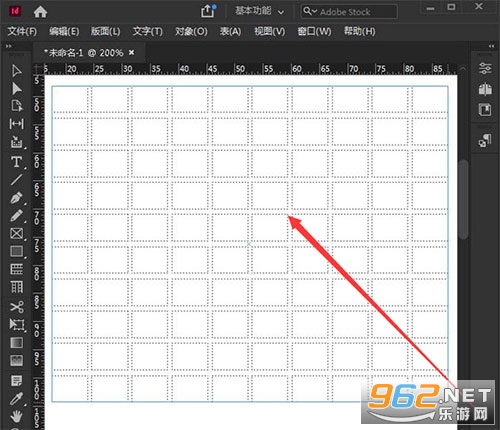The width and height of the screenshot is (500, 430).
Task: Open the 编辑(E) menu
Action: tap(64, 31)
